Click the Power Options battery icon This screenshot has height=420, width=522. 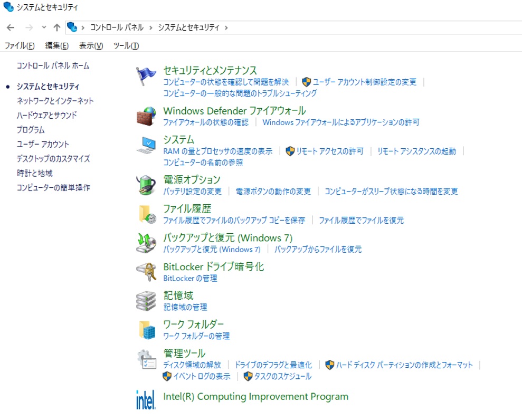(146, 185)
